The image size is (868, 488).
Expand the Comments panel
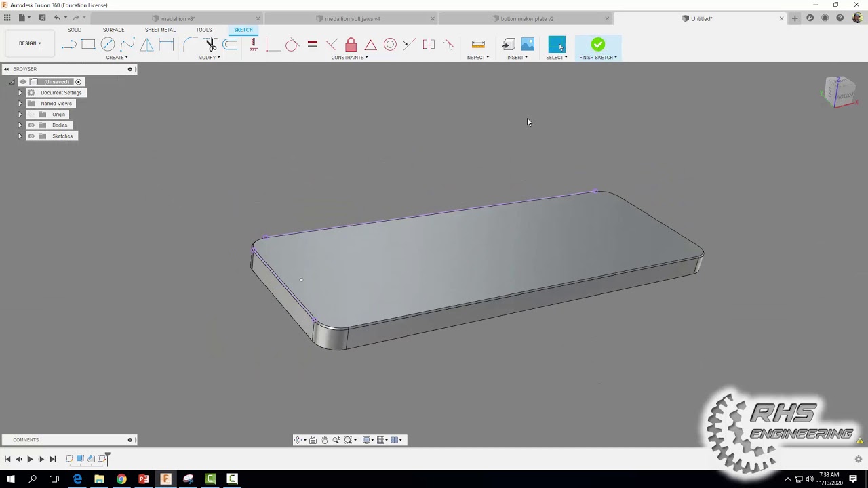130,440
